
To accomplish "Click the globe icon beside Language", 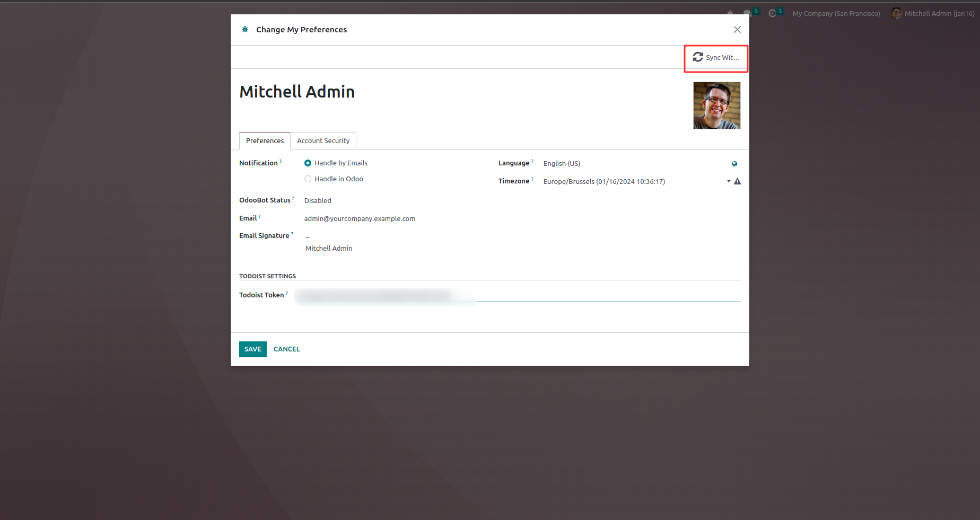I will click(x=734, y=164).
